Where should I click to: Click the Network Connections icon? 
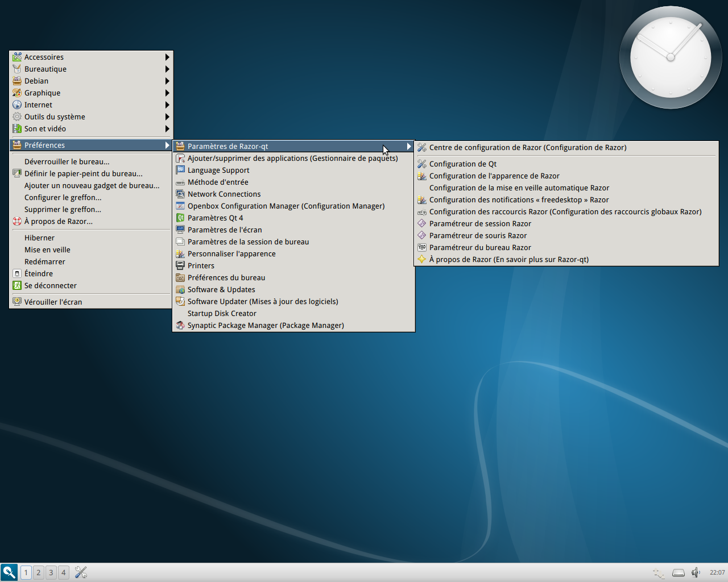180,194
